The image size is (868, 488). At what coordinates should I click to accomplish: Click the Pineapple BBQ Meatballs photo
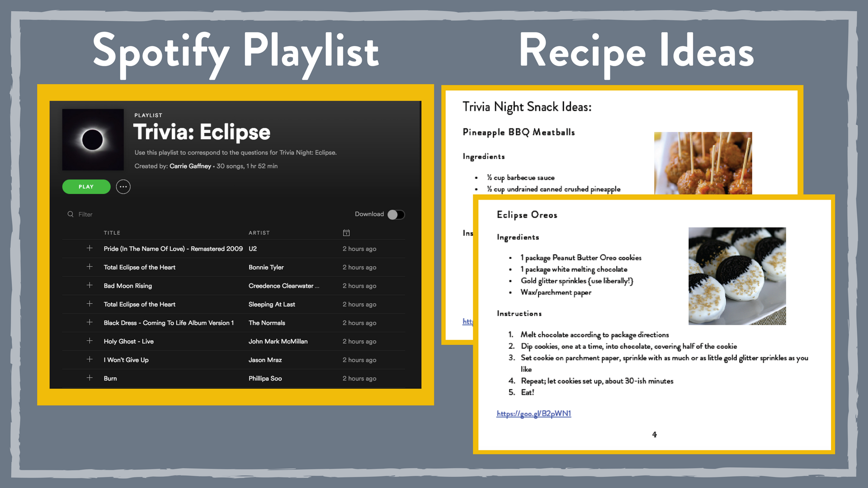point(703,163)
